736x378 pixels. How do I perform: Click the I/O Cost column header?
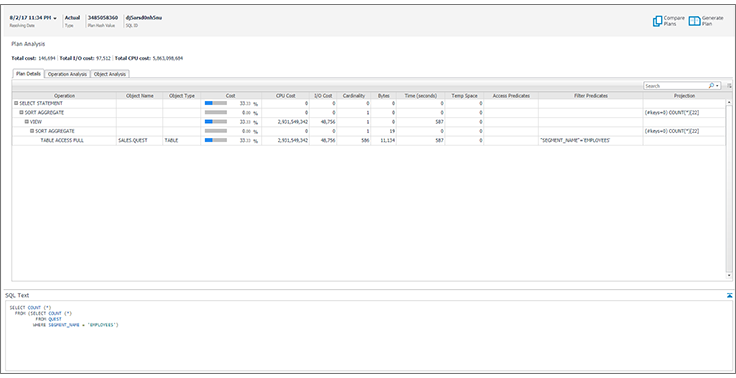(323, 96)
